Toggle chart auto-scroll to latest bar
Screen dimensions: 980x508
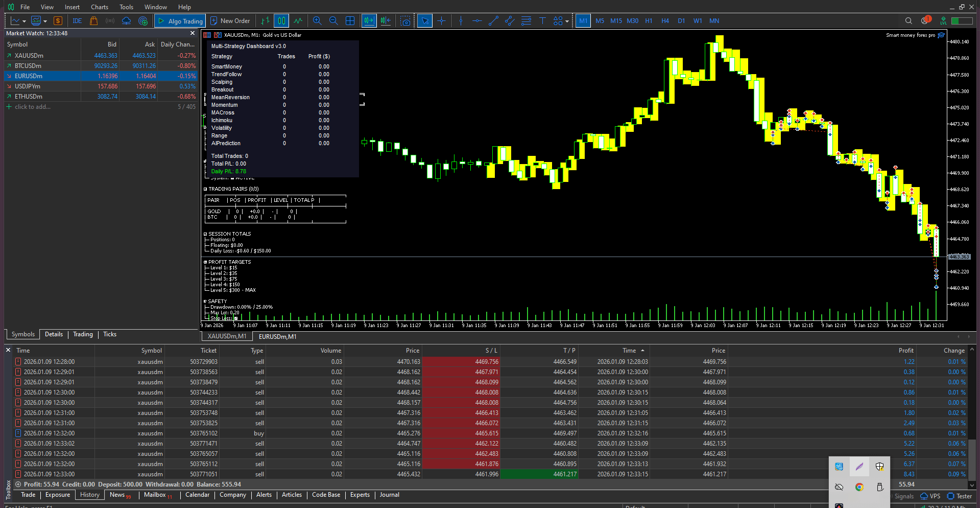point(369,21)
